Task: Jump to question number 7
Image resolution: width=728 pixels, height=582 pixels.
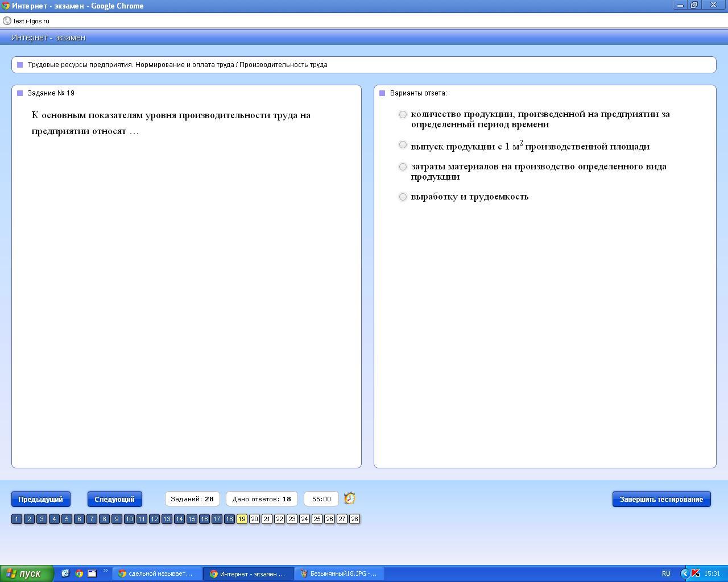Action: (92, 519)
